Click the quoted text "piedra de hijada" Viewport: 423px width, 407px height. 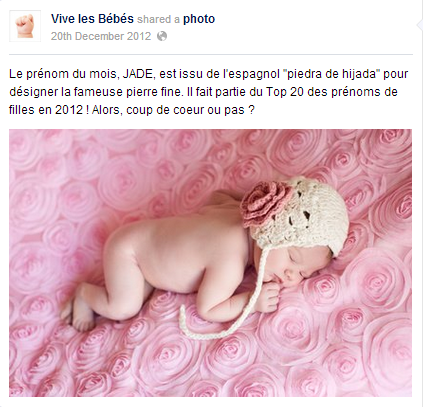pyautogui.click(x=333, y=74)
